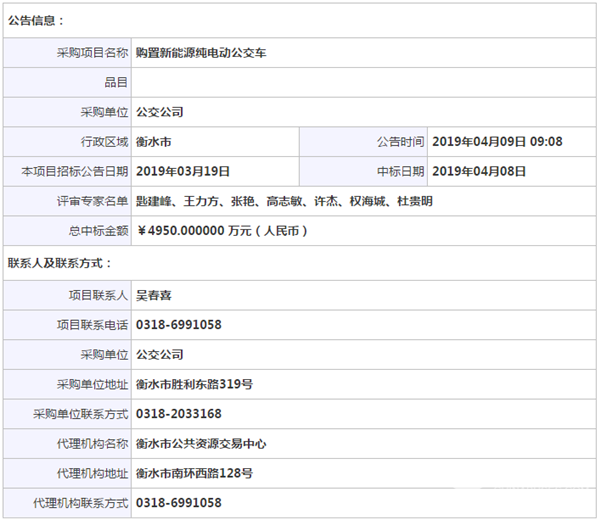Click the 公告信息 section header

click(36, 20)
